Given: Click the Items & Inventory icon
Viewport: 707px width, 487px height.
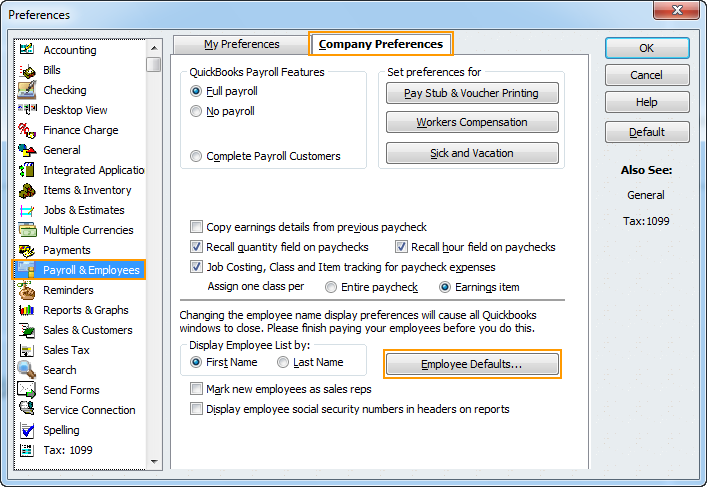Looking at the screenshot, I should coord(27,190).
